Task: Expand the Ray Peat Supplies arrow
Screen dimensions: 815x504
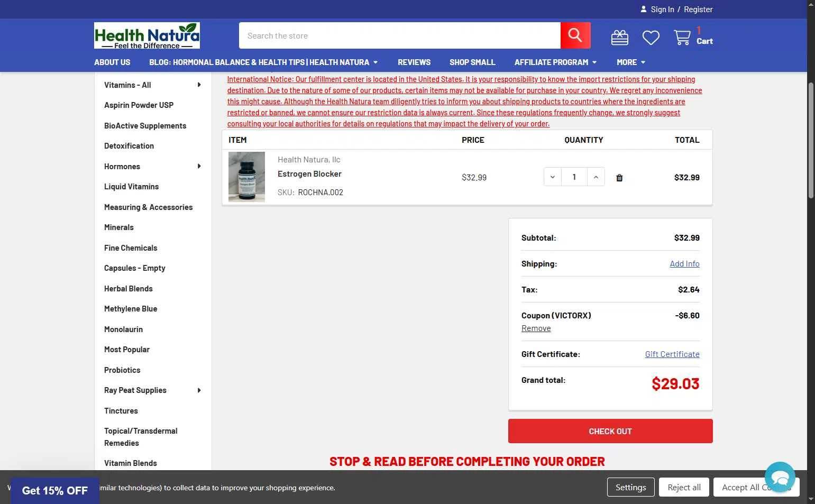Action: [x=199, y=390]
